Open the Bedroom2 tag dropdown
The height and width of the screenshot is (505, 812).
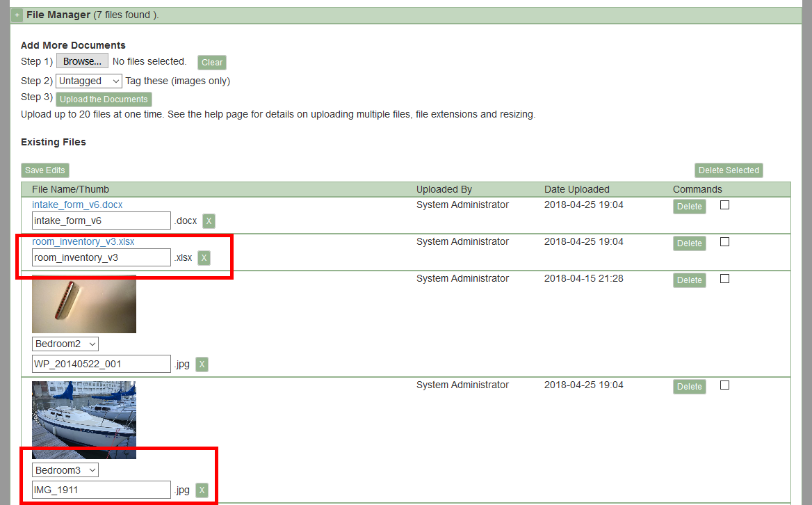click(x=65, y=344)
